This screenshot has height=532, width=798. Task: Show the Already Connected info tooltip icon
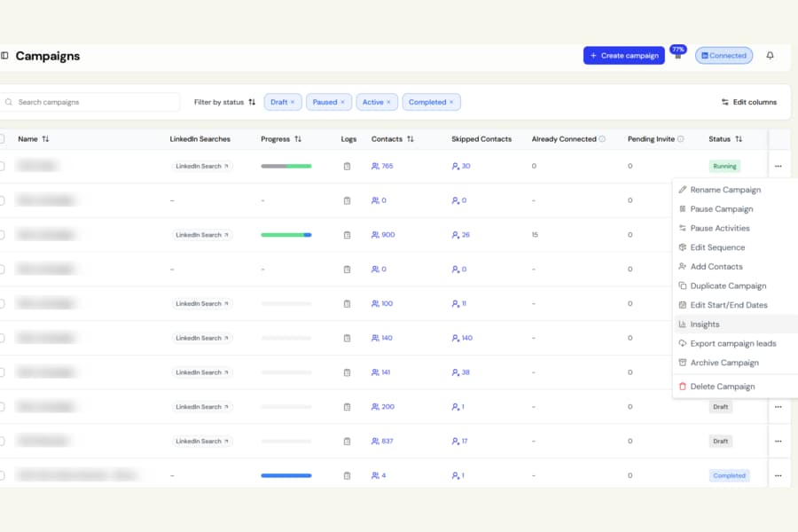coord(602,139)
